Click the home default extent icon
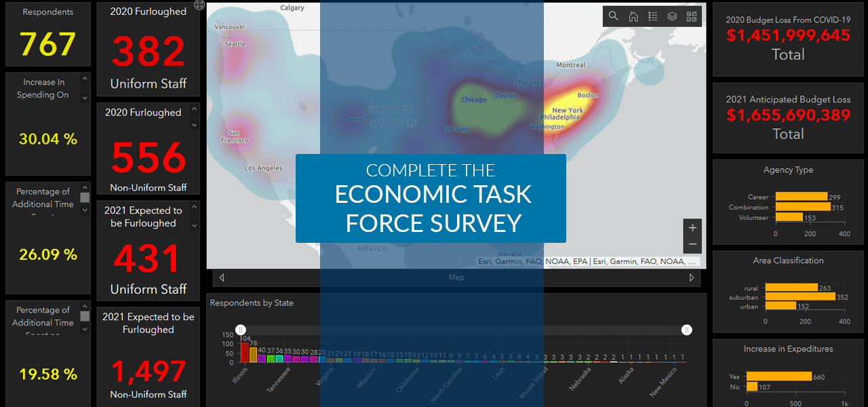This screenshot has height=407, width=868. pyautogui.click(x=633, y=16)
